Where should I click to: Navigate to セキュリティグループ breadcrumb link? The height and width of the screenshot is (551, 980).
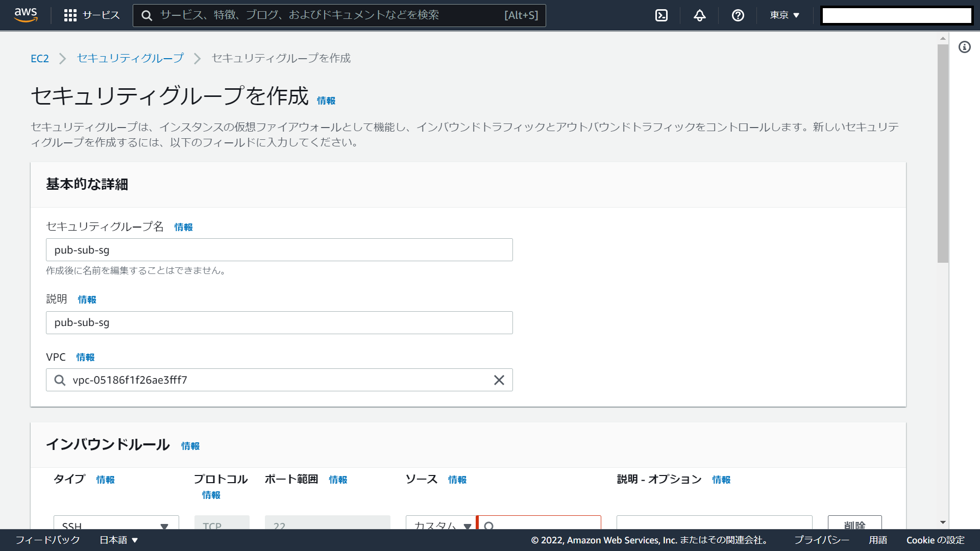130,59
